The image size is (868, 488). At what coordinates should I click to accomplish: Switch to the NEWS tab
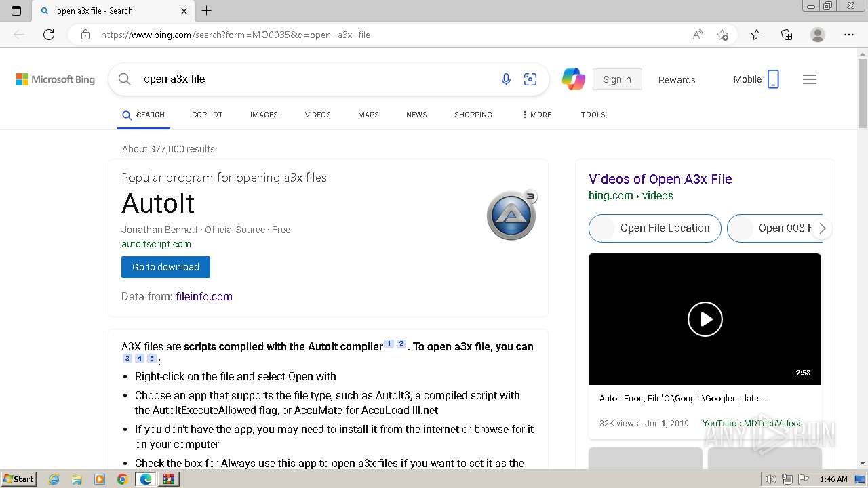coord(416,115)
